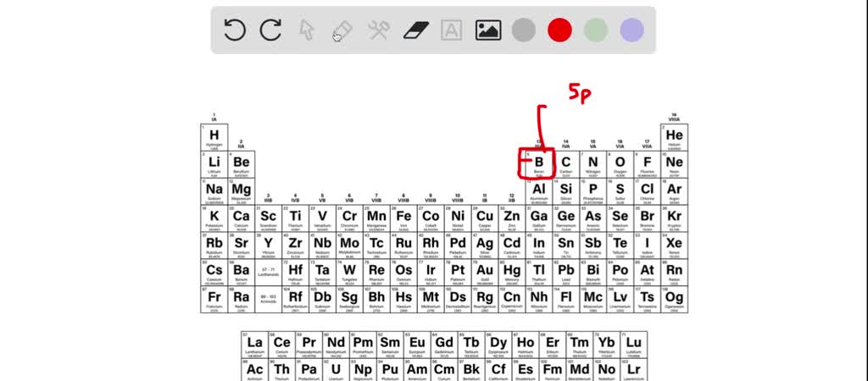Select the Gold (Au) element cell

click(485, 273)
